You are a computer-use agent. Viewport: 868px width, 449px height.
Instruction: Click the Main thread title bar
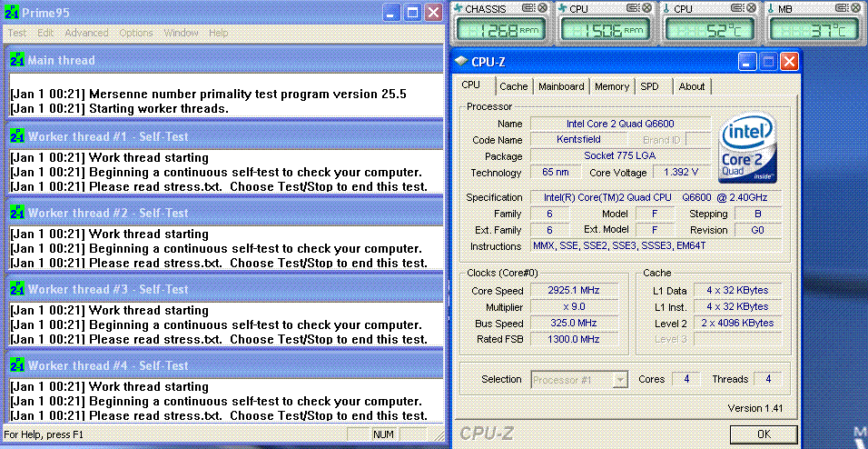(x=226, y=60)
